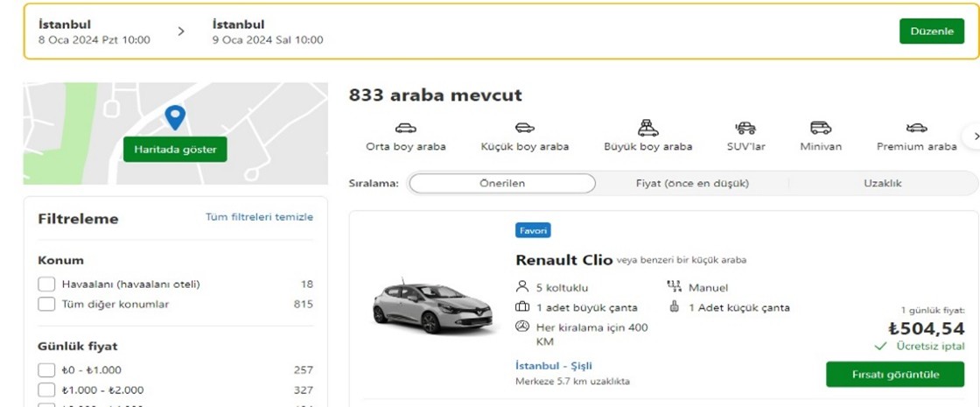
Task: Open the İstanbul - Şişli location link
Action: click(x=554, y=366)
